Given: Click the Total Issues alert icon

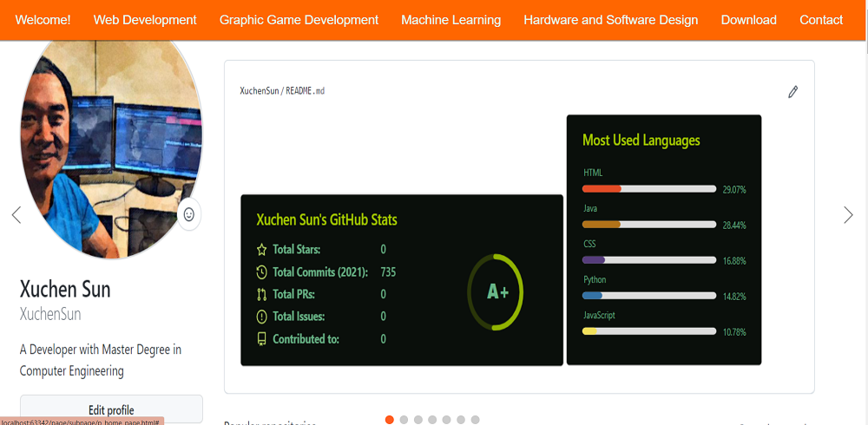Looking at the screenshot, I should click(x=262, y=317).
